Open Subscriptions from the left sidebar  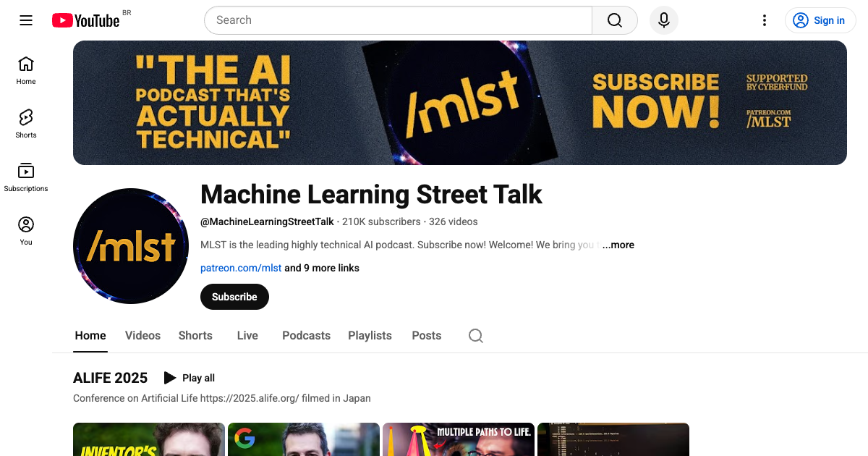click(x=25, y=177)
